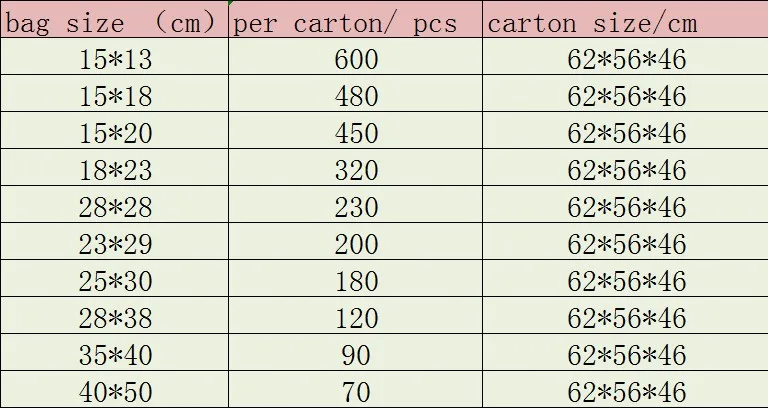Click the 18*23 bag size cell
This screenshot has width=768, height=408.
pyautogui.click(x=115, y=171)
